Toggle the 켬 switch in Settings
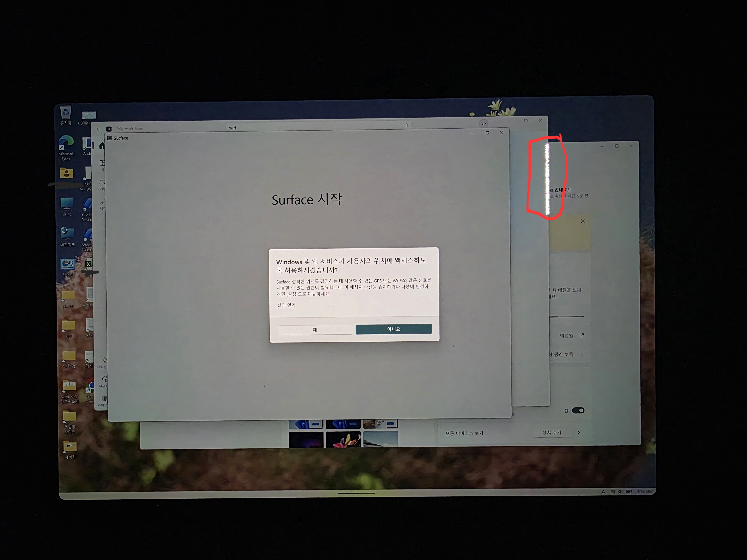This screenshot has width=747, height=560. coord(578,410)
